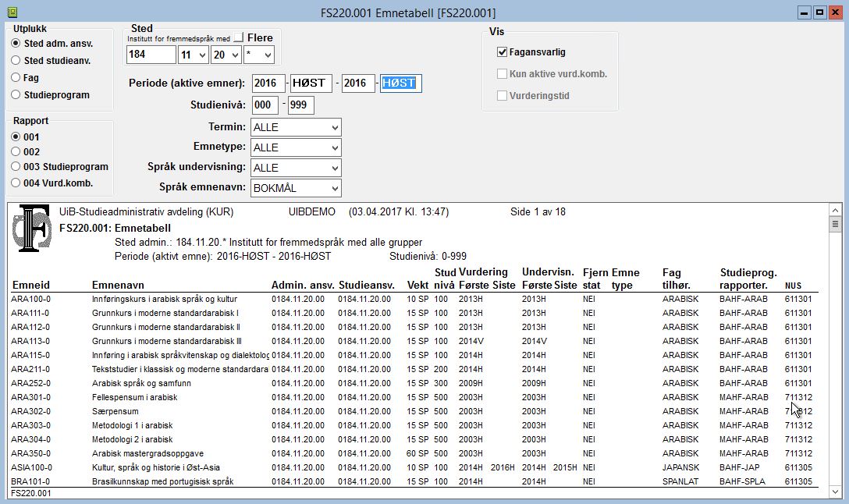Click the period end year field
The height and width of the screenshot is (504, 849).
point(358,83)
